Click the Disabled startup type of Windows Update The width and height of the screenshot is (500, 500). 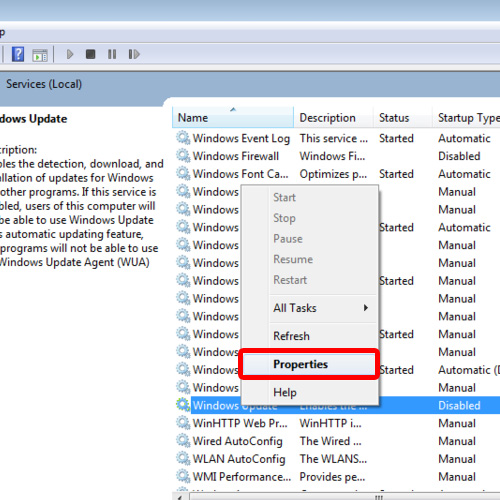[459, 405]
